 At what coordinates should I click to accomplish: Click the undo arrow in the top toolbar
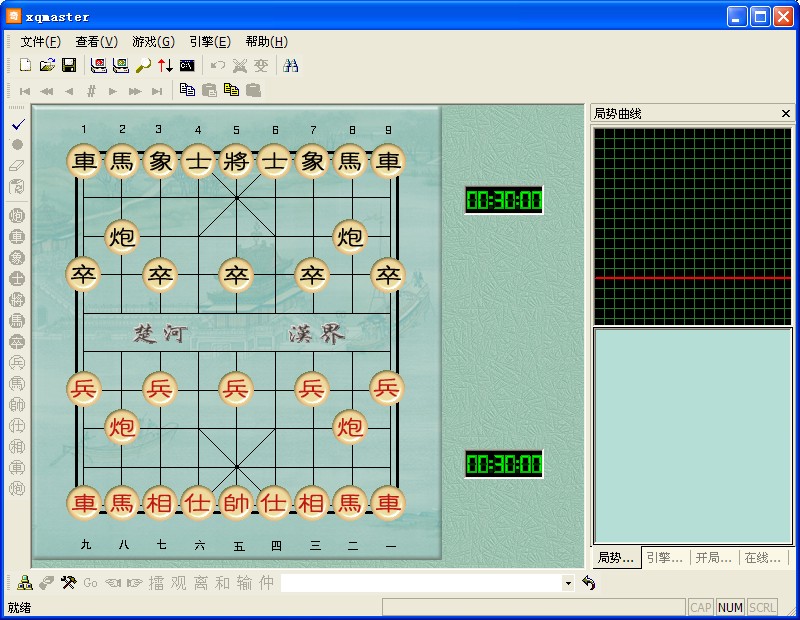218,65
